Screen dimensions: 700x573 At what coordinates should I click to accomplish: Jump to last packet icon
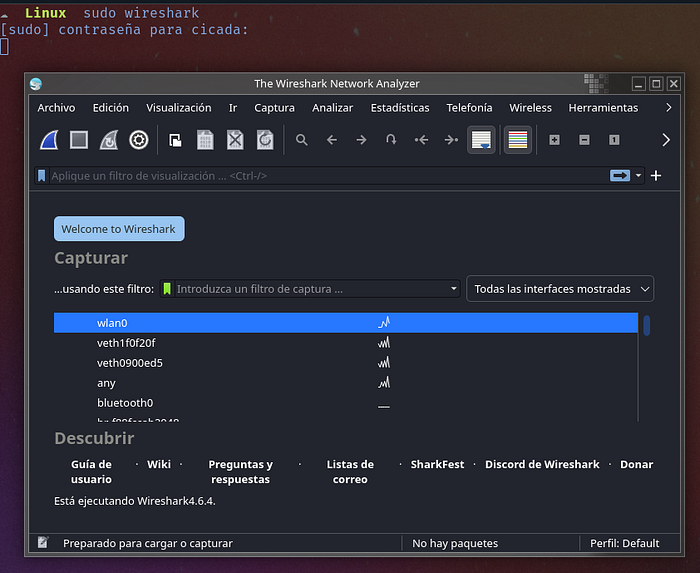451,140
